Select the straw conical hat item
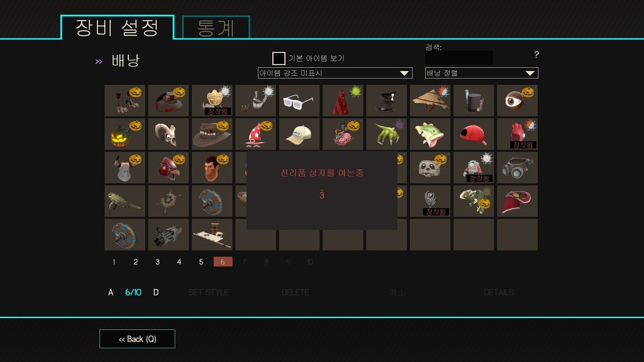 pyautogui.click(x=430, y=101)
